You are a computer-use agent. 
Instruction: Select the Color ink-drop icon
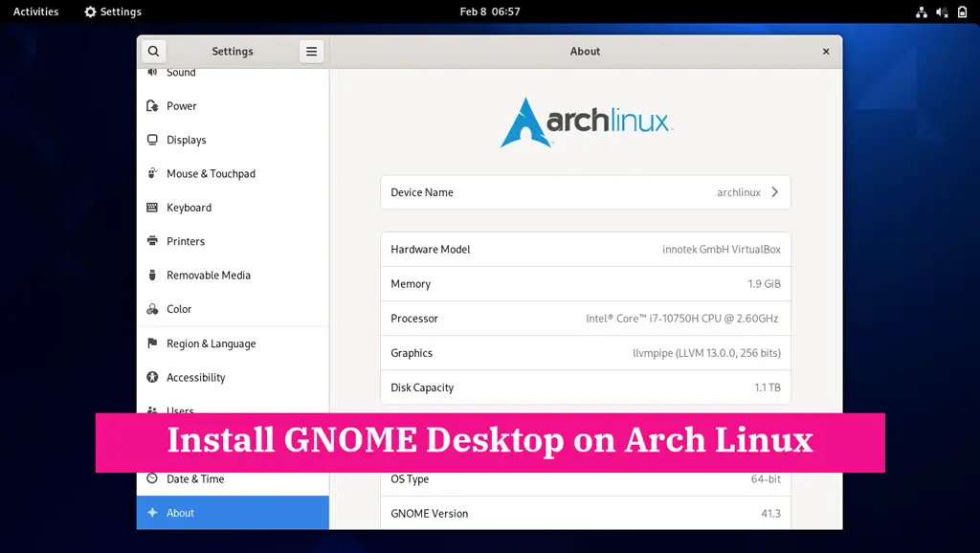(154, 309)
